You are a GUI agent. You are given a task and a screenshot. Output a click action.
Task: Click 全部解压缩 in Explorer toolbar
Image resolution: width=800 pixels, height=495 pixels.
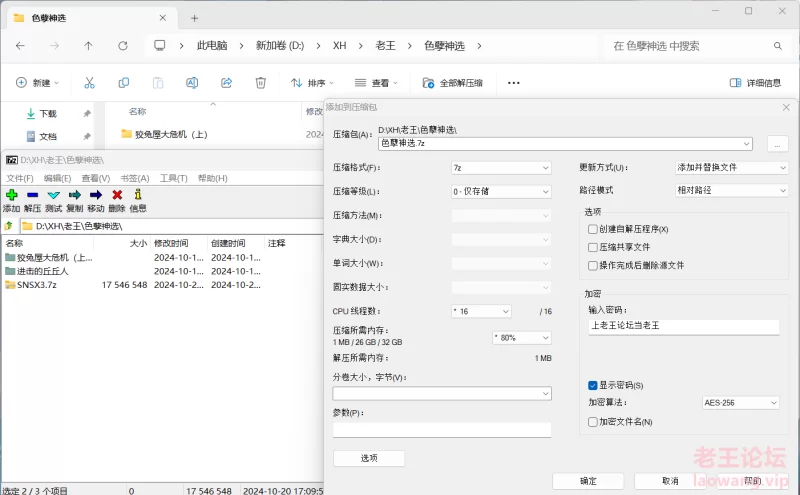pyautogui.click(x=453, y=83)
